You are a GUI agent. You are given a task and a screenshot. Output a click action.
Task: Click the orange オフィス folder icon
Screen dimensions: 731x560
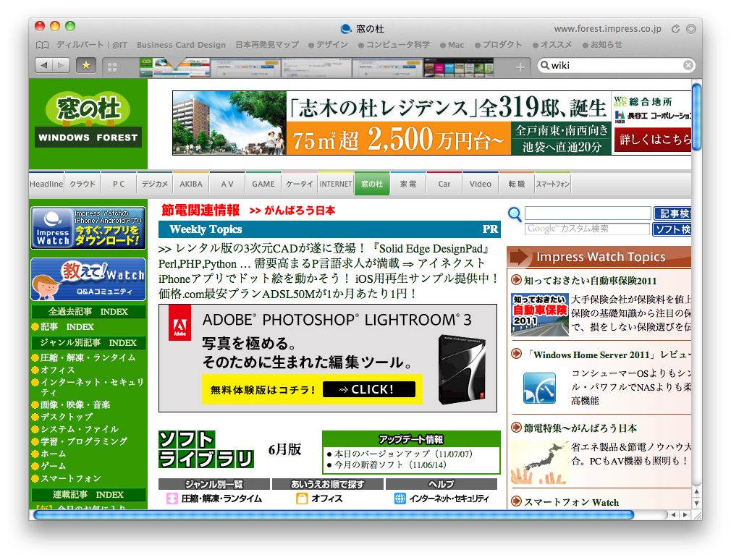(x=302, y=499)
